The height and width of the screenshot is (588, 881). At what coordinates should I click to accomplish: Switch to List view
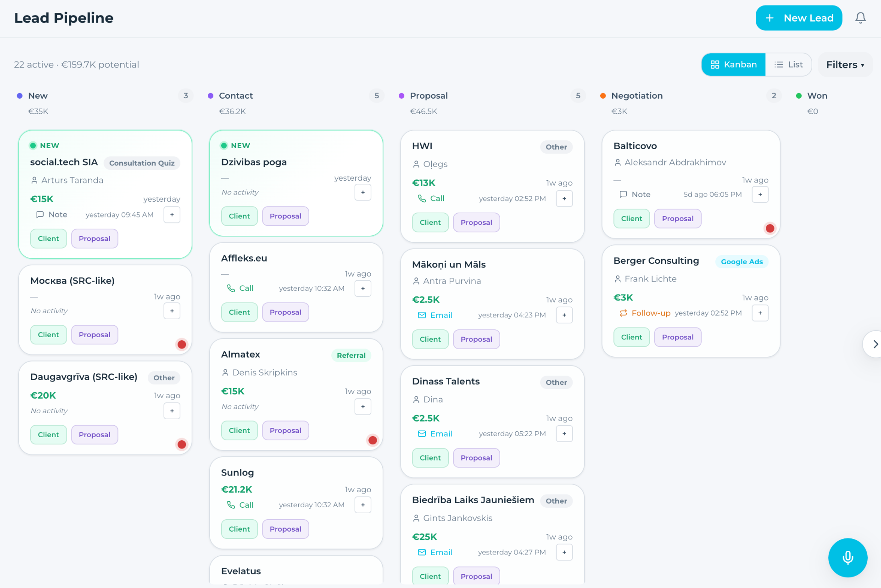pyautogui.click(x=788, y=65)
